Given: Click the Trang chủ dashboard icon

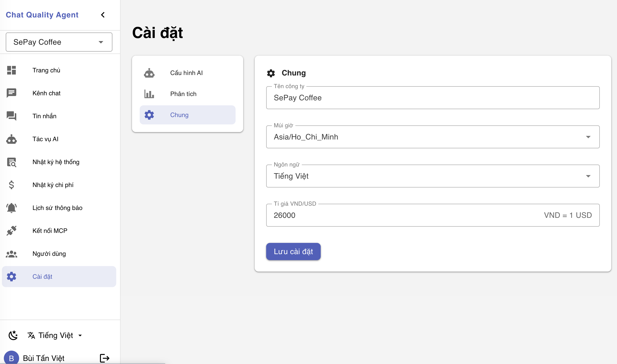Looking at the screenshot, I should click(x=11, y=70).
